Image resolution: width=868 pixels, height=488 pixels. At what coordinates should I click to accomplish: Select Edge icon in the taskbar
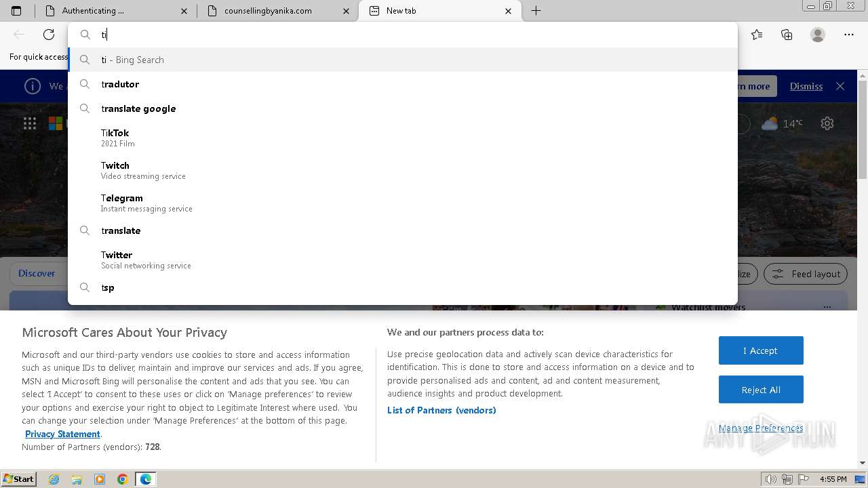coord(146,479)
